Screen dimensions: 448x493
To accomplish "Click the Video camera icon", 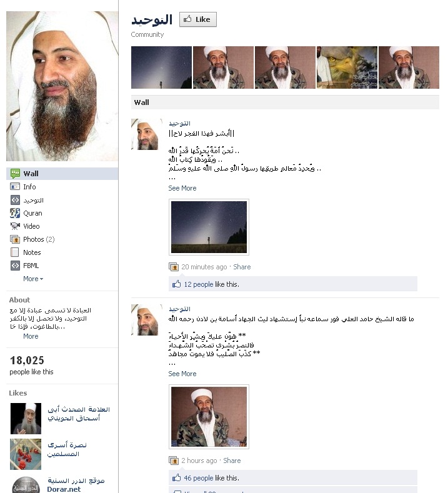I will pos(15,226).
